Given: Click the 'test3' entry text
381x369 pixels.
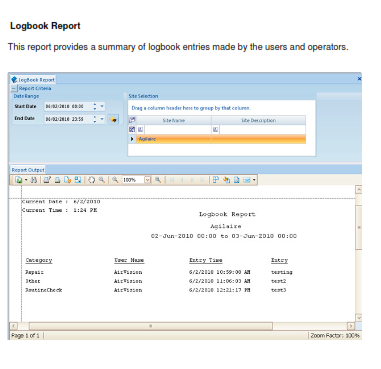Looking at the screenshot, I should pos(279,290).
